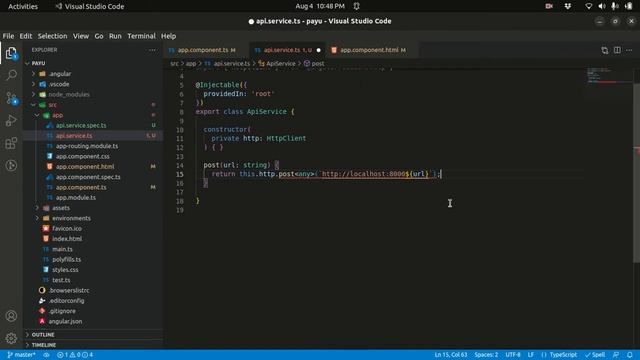The height and width of the screenshot is (360, 640).
Task: Click the Explorer more actions ellipsis
Action: (152, 50)
